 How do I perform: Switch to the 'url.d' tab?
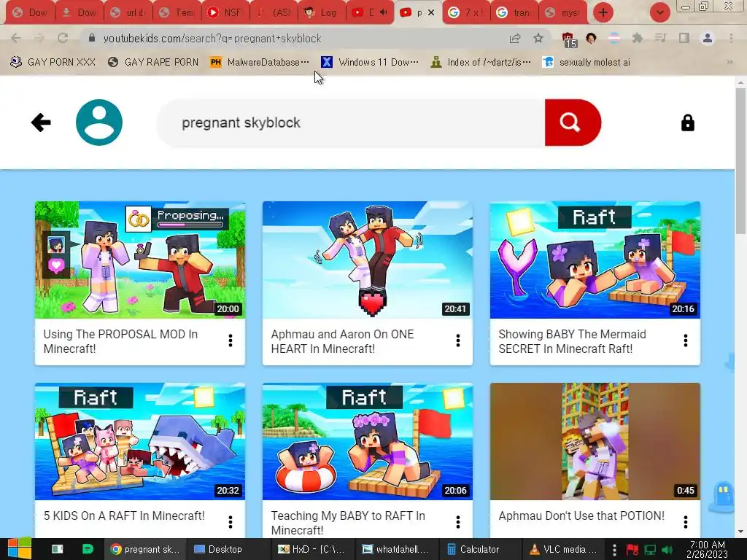[x=128, y=12]
